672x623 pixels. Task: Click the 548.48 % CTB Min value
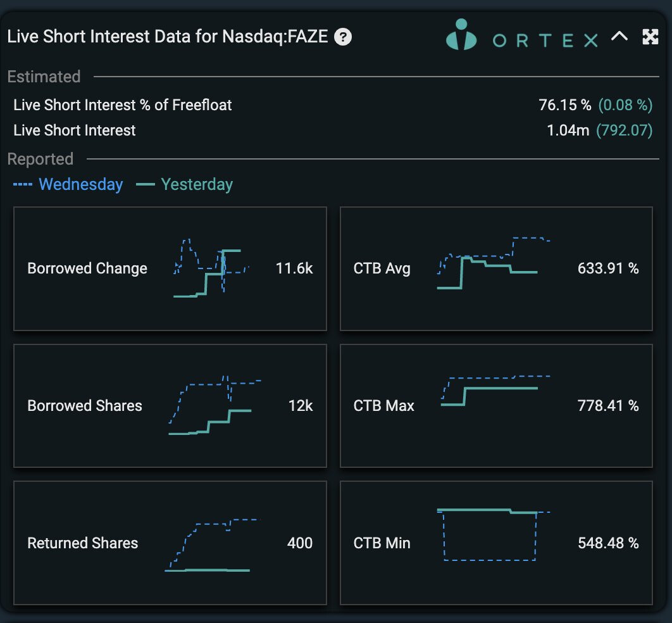pos(608,543)
